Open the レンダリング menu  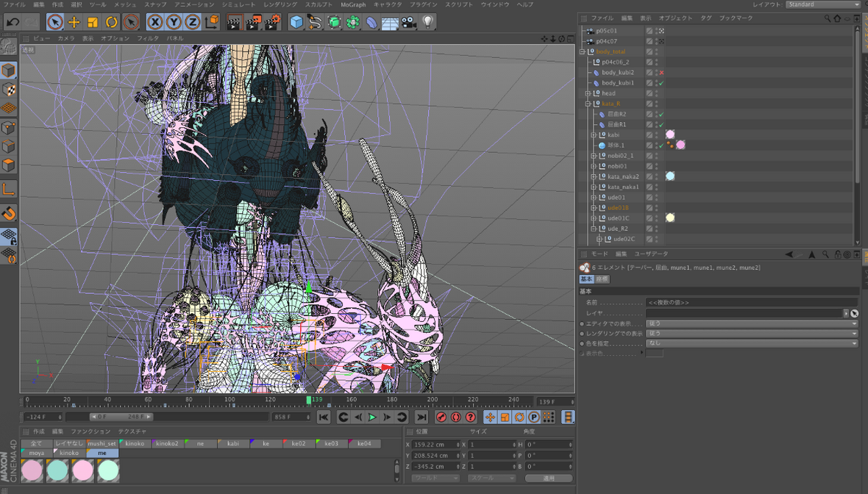point(280,4)
